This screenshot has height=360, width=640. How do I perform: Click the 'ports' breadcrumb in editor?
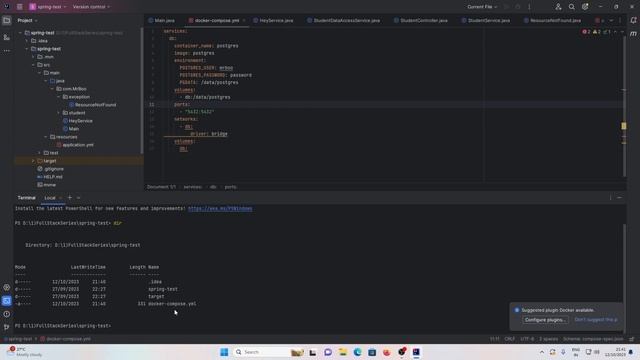point(231,187)
